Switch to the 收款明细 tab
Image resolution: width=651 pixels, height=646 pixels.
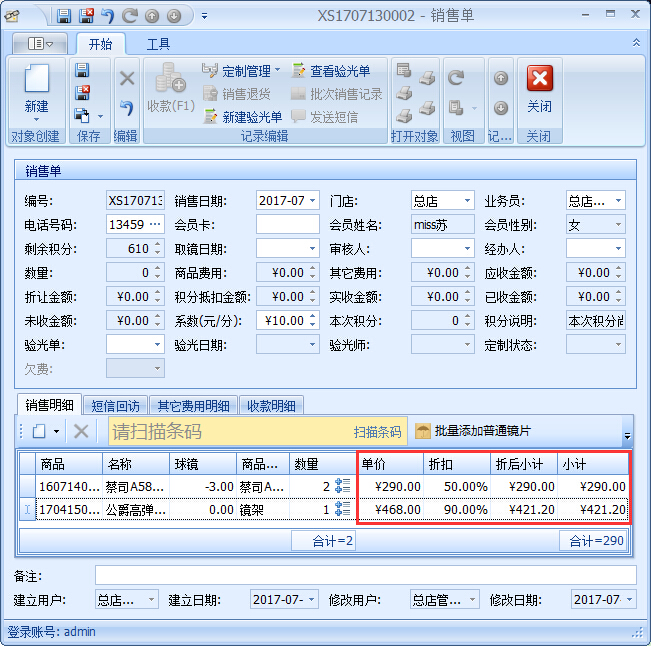pos(271,405)
